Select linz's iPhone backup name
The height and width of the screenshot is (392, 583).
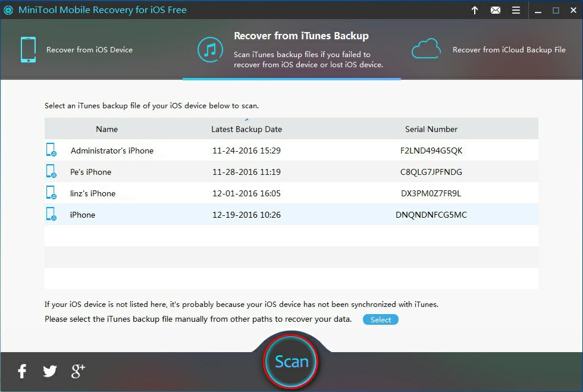(x=93, y=193)
